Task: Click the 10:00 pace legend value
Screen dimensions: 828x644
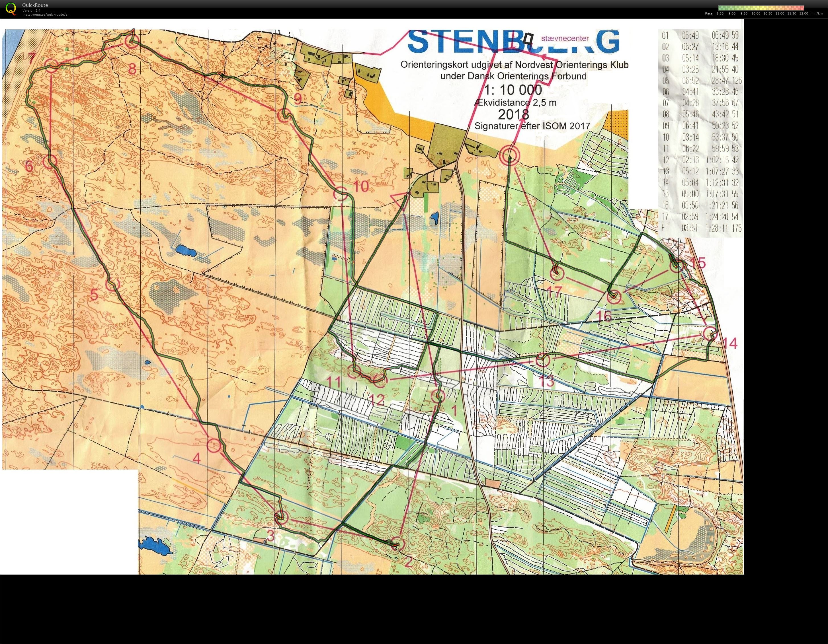Action: click(756, 14)
